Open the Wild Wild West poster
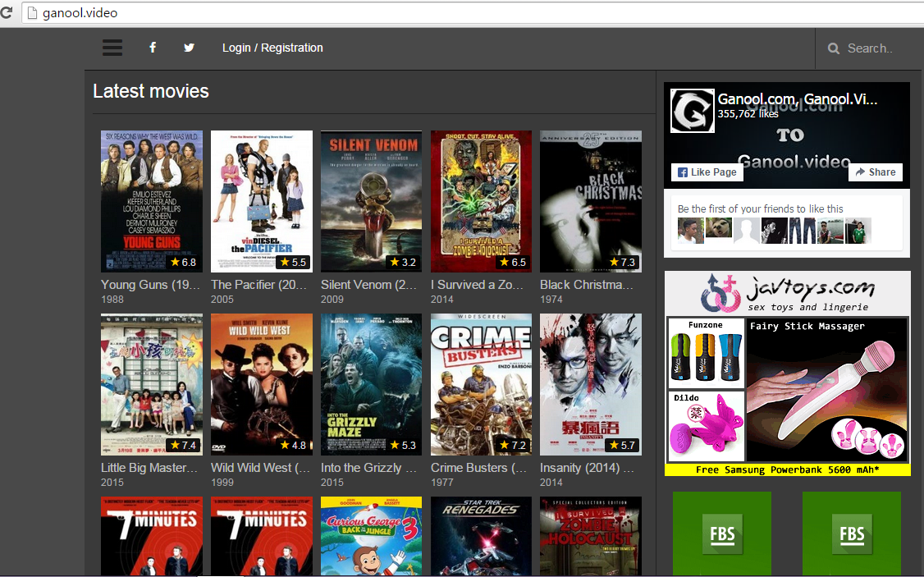Screen dimensions: 924x577 [262, 384]
